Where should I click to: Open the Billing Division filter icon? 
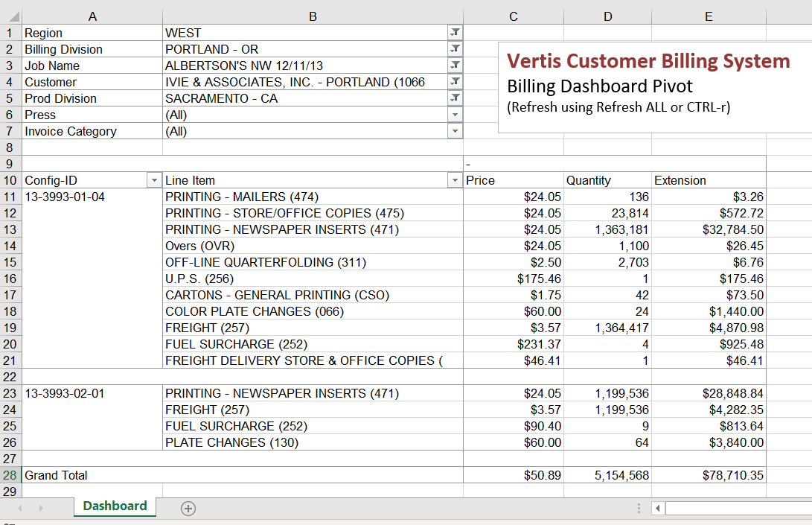tap(455, 49)
